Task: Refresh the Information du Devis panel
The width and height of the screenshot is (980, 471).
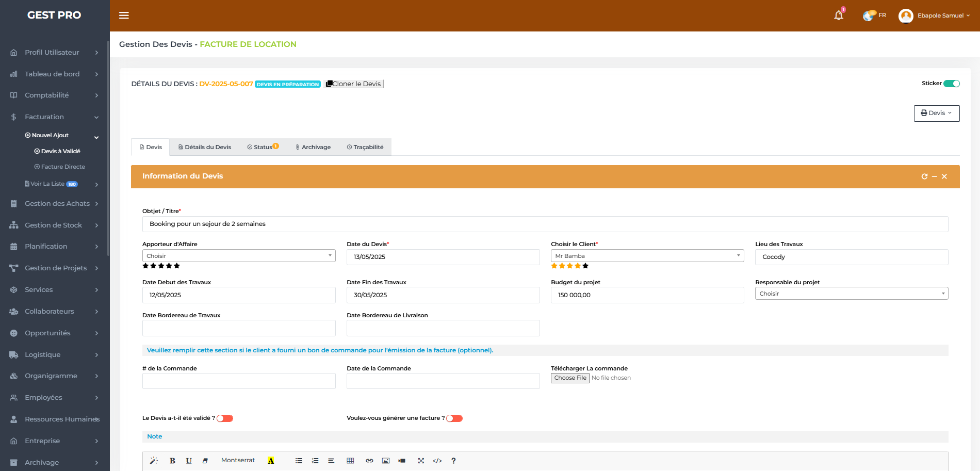Action: tap(924, 176)
